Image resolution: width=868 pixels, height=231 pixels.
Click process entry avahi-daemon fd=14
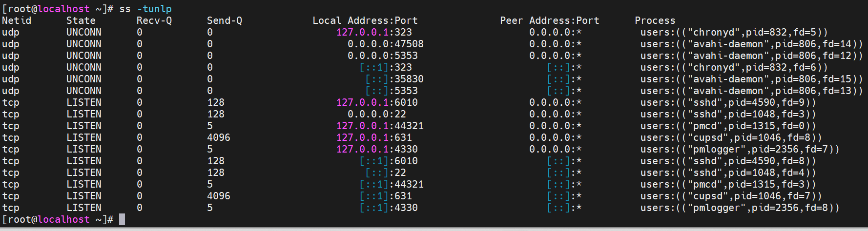coord(752,44)
